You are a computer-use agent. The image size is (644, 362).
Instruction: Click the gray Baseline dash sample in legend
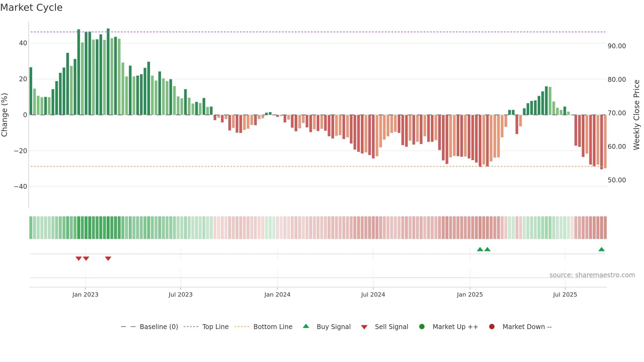click(128, 327)
